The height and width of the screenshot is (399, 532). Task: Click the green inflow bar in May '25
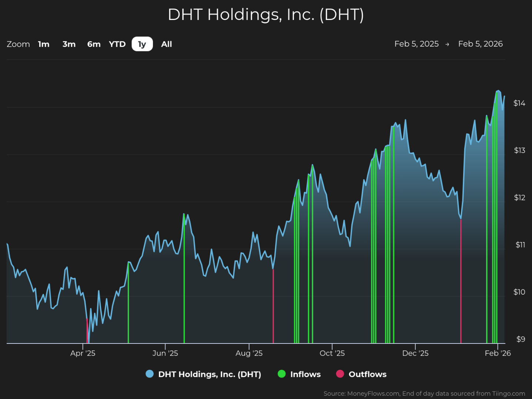tap(128, 303)
